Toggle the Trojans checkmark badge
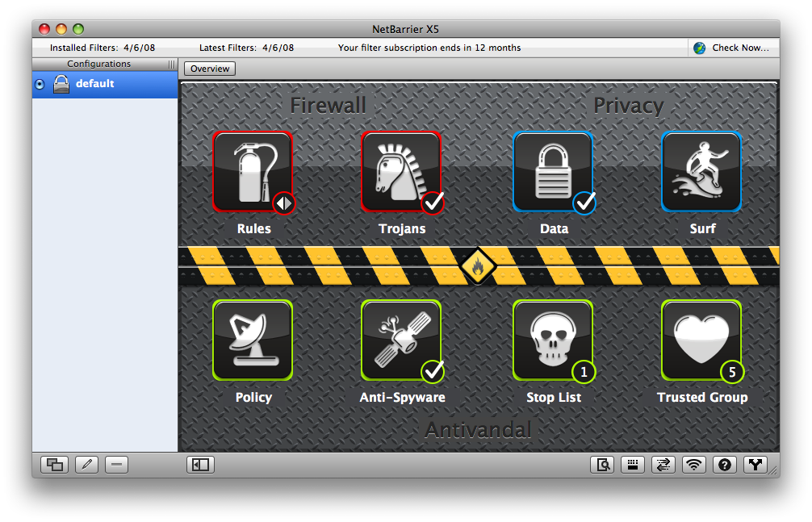Screen dimensions: 812x522 point(433,203)
